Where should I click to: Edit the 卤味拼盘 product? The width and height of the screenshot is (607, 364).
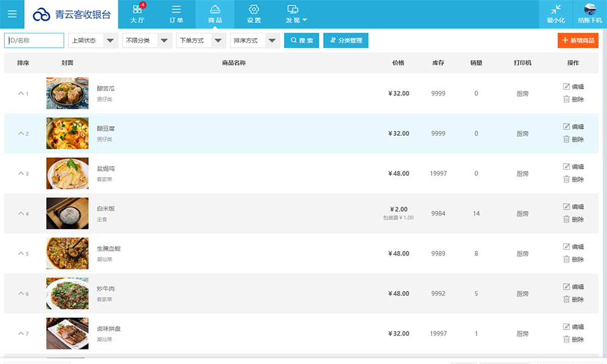click(574, 326)
